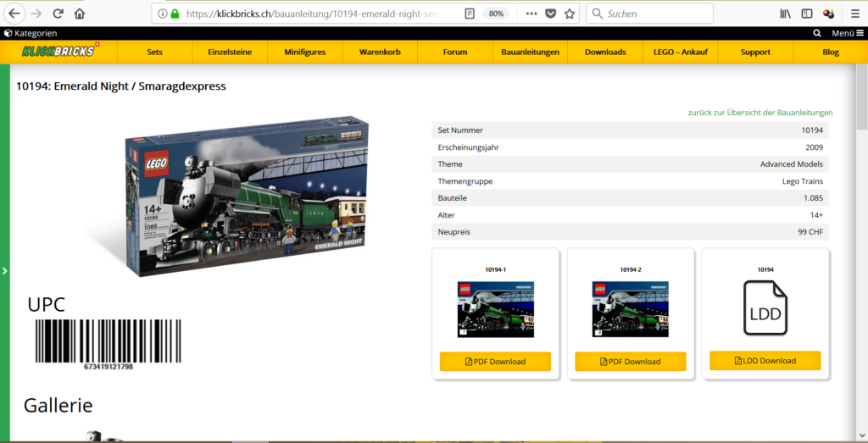Image resolution: width=868 pixels, height=443 pixels.
Task: Click the site search magnifier icon
Action: click(817, 33)
